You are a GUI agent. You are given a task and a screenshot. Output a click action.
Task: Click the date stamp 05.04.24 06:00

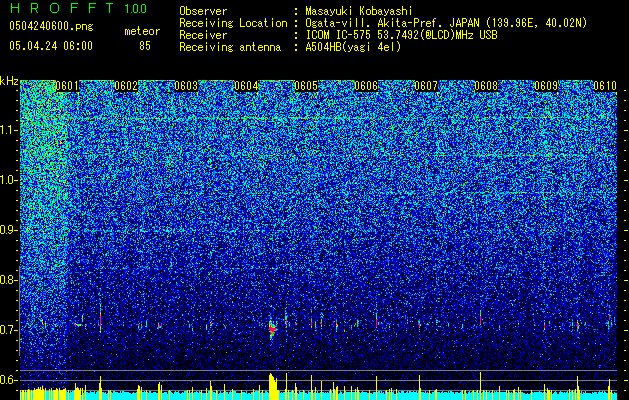51,46
